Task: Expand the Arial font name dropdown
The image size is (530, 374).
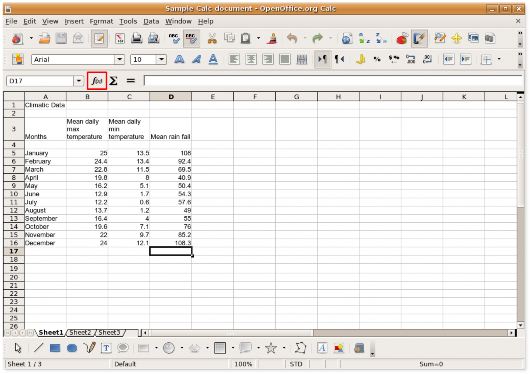Action: pyautogui.click(x=119, y=60)
